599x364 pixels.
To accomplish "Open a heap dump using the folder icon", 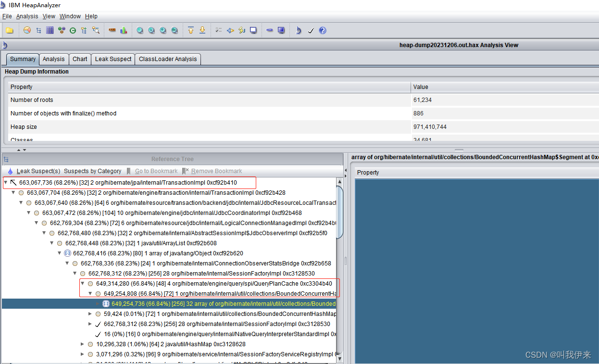I will pos(10,30).
